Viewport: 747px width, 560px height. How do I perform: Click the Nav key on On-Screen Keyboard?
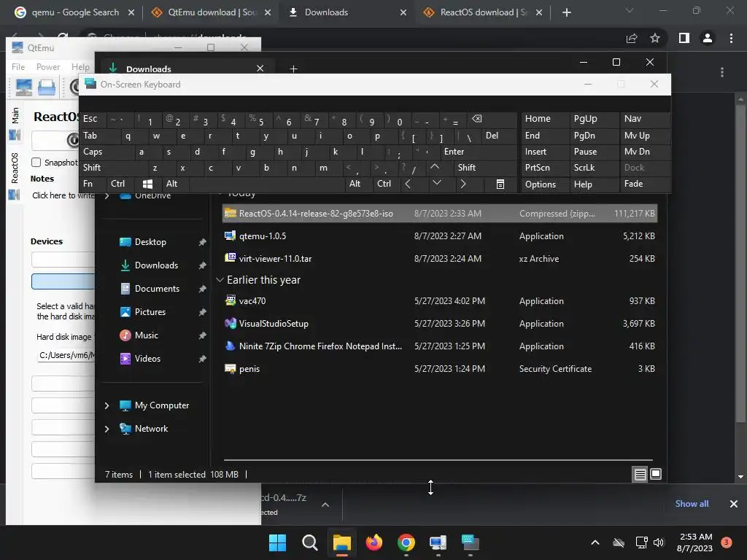[x=645, y=119]
